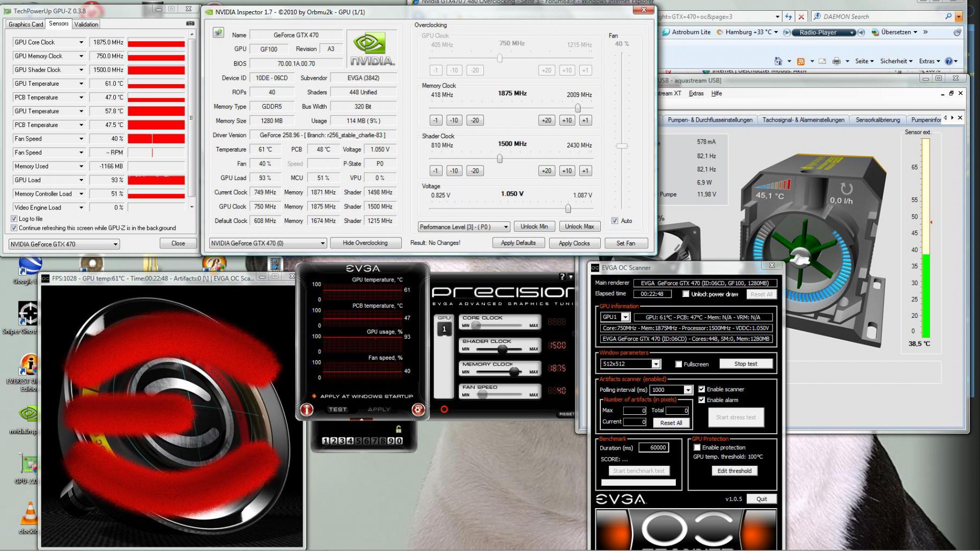Click the Set Fan button
Image resolution: width=980 pixels, height=551 pixels.
click(x=625, y=243)
